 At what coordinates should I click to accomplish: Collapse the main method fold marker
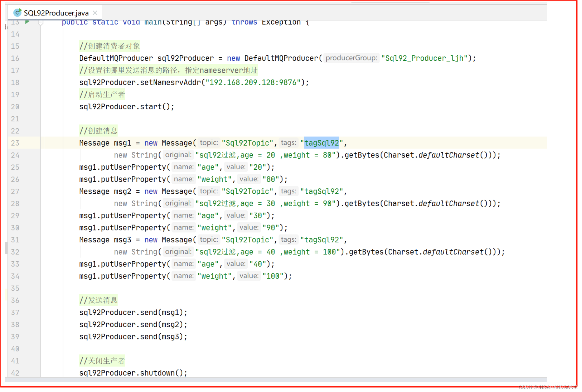point(41,22)
